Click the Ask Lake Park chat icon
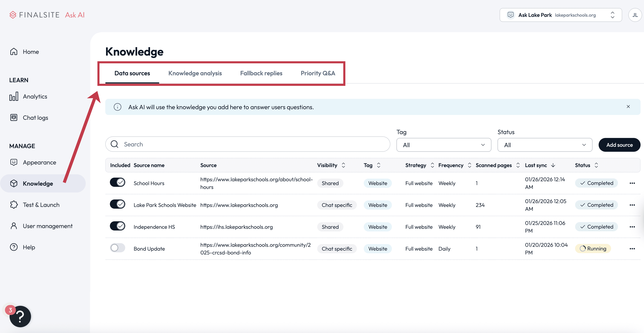The width and height of the screenshot is (644, 333). (x=511, y=15)
